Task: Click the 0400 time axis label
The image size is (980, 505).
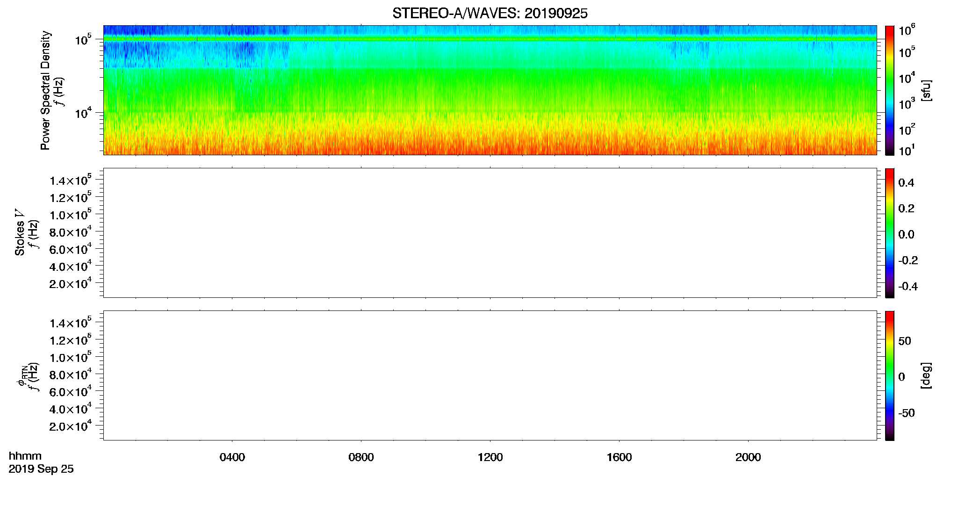Action: [232, 457]
